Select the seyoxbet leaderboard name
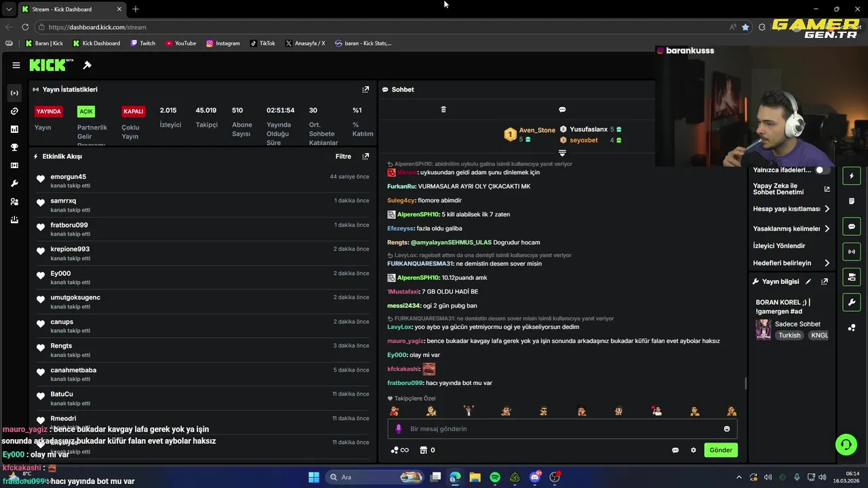Screen dimensions: 868x488 584,140
